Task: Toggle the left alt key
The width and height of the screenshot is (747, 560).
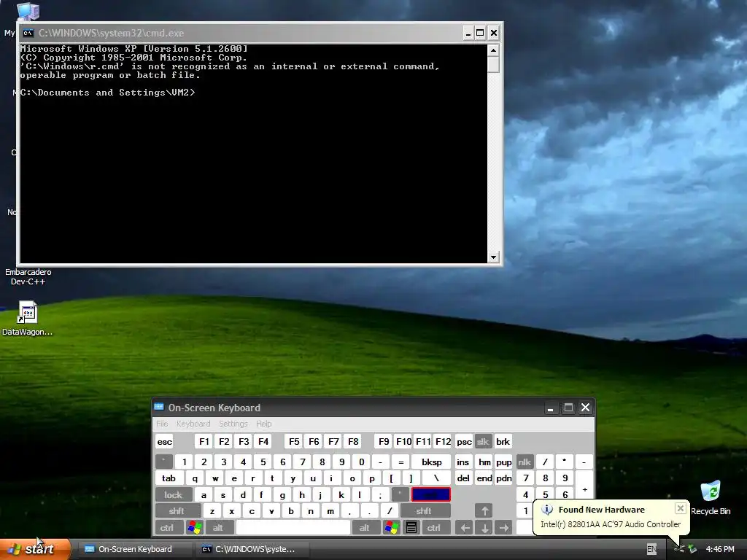Action: [218, 527]
